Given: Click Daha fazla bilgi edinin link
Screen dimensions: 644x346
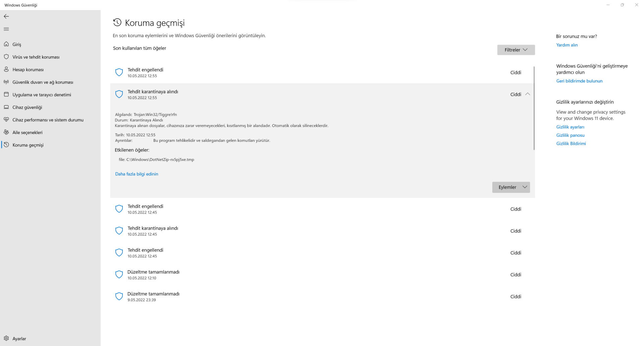Looking at the screenshot, I should click(137, 174).
